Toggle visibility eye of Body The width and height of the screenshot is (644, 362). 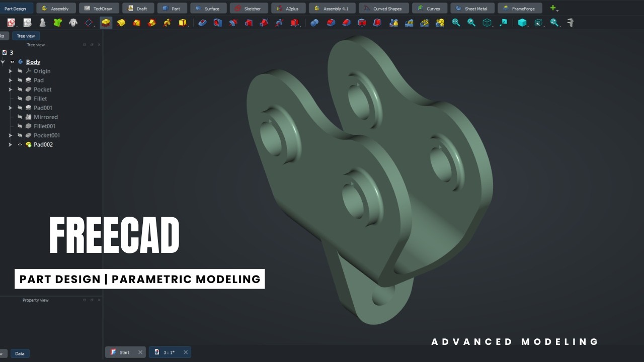pyautogui.click(x=12, y=62)
